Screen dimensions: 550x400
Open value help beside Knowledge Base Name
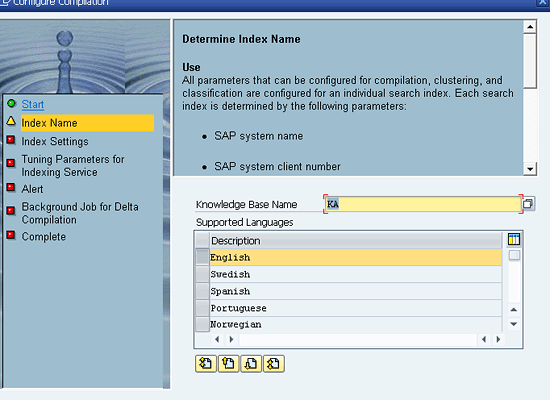click(x=528, y=204)
